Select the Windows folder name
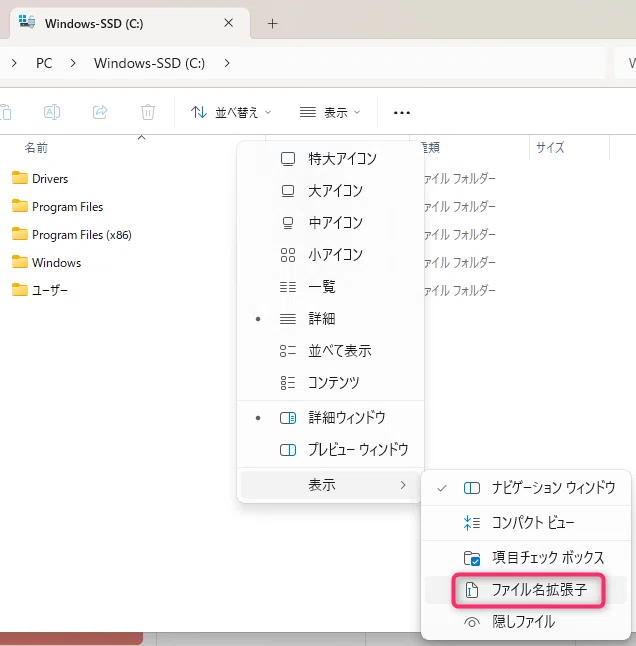The width and height of the screenshot is (636, 646). pos(56,263)
